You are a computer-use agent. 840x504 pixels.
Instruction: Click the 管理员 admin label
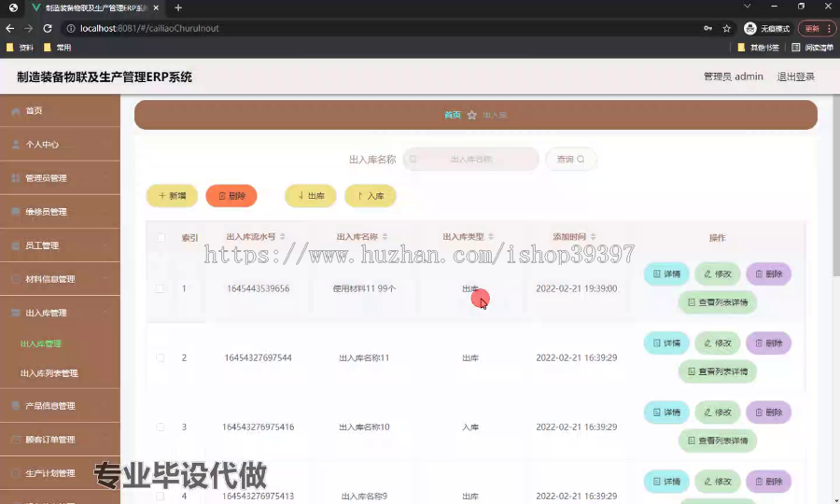733,77
